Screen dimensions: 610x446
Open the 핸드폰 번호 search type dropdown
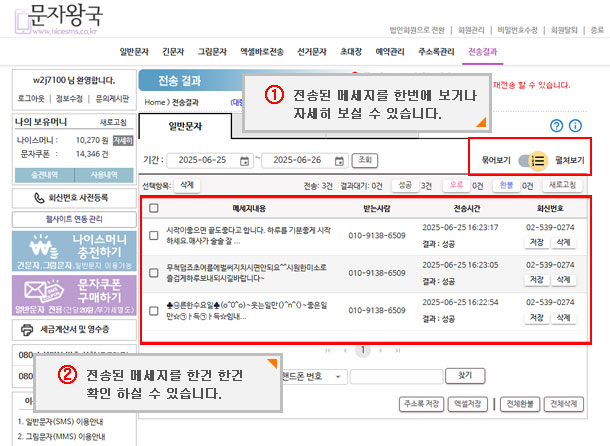(314, 375)
